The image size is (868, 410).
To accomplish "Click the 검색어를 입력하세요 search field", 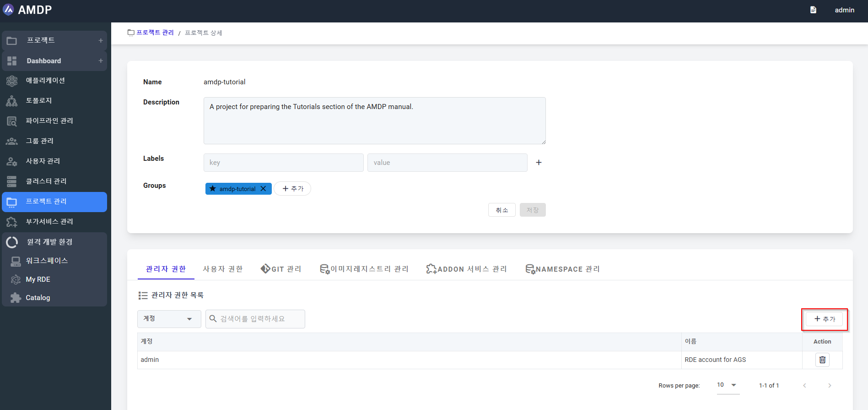I will [255, 319].
